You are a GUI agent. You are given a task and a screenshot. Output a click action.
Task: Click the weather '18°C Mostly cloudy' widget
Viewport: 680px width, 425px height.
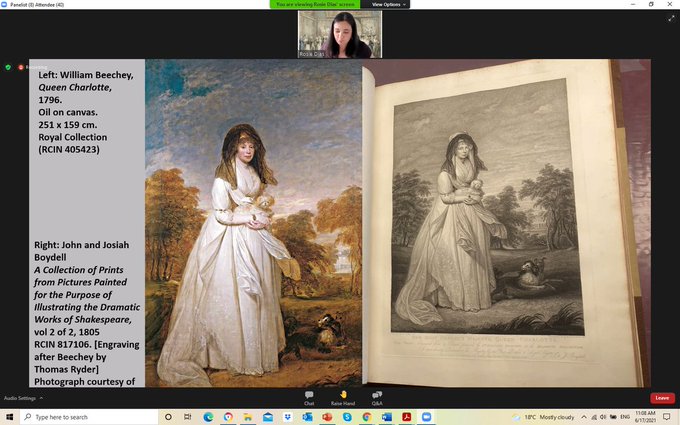click(x=543, y=417)
